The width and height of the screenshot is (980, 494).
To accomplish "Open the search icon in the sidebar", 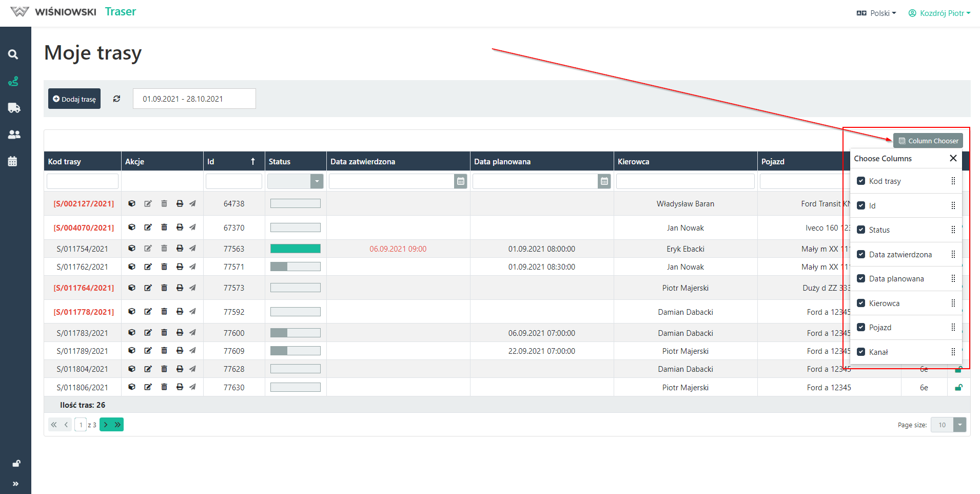I will pyautogui.click(x=13, y=54).
